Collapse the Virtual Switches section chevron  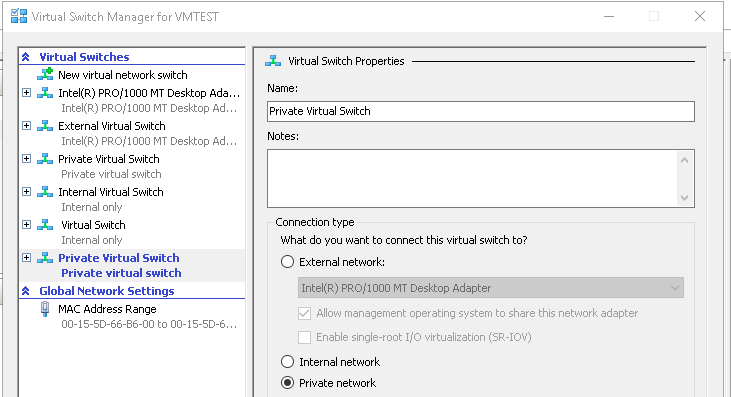tap(26, 57)
